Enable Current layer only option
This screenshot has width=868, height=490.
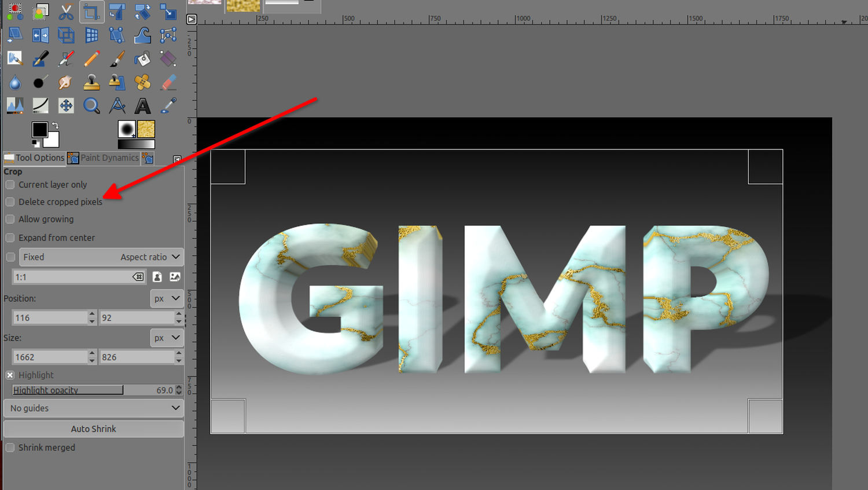[x=10, y=185]
